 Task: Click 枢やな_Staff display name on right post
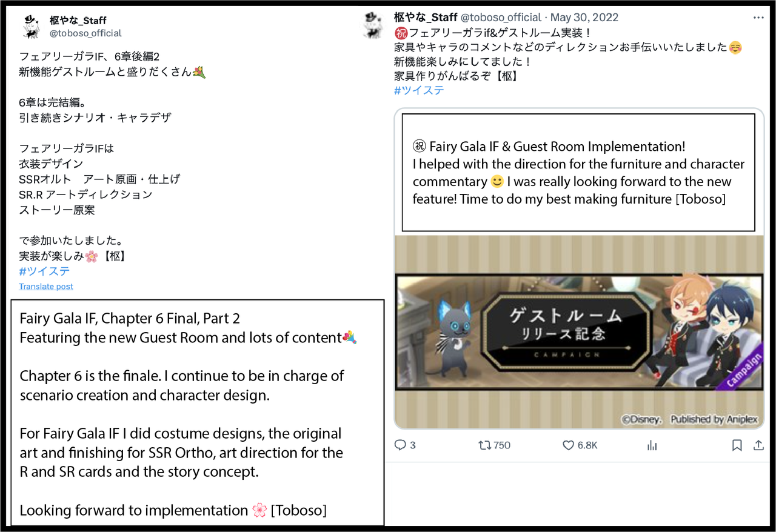click(426, 18)
